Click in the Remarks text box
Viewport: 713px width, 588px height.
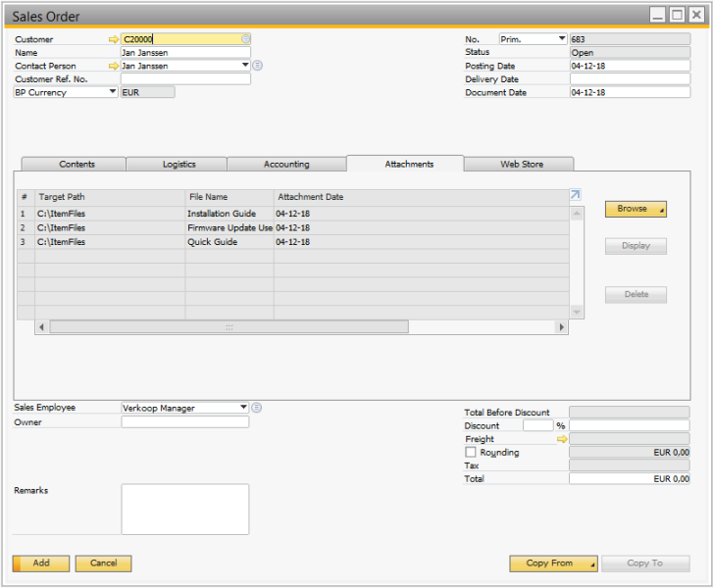click(184, 509)
